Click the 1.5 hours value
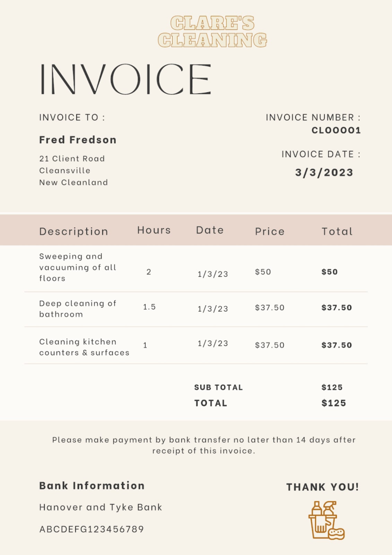 tap(149, 307)
